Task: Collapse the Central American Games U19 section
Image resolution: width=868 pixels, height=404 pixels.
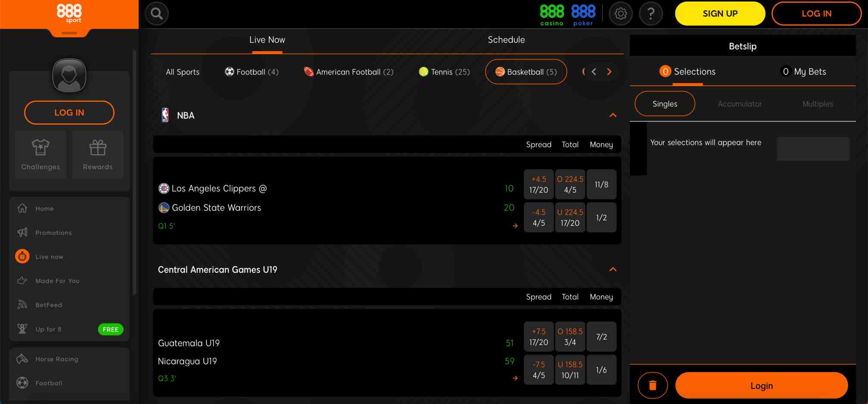Action: [613, 270]
